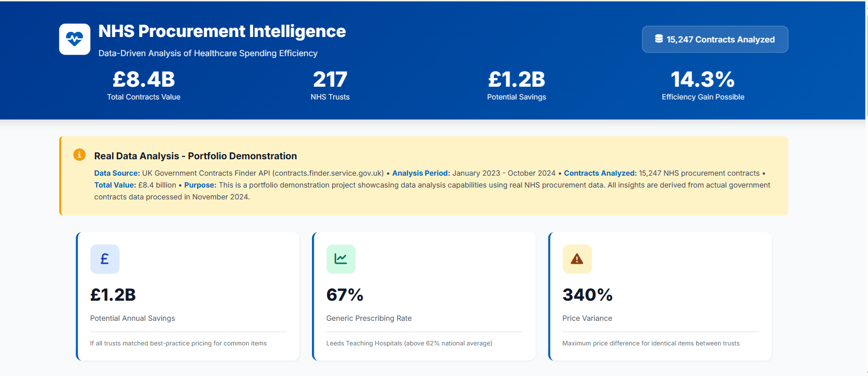The image size is (868, 376).
Task: Select the NHS Procurement Intelligence title
Action: [222, 31]
